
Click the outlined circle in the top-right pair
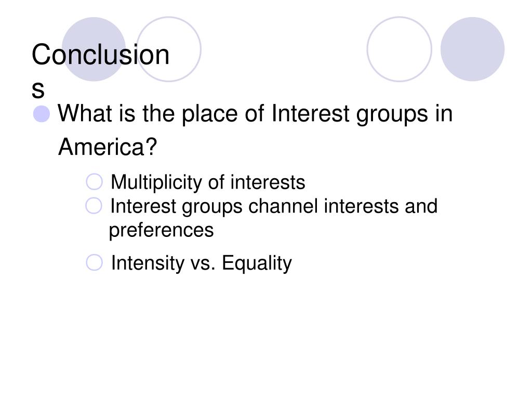(x=400, y=49)
